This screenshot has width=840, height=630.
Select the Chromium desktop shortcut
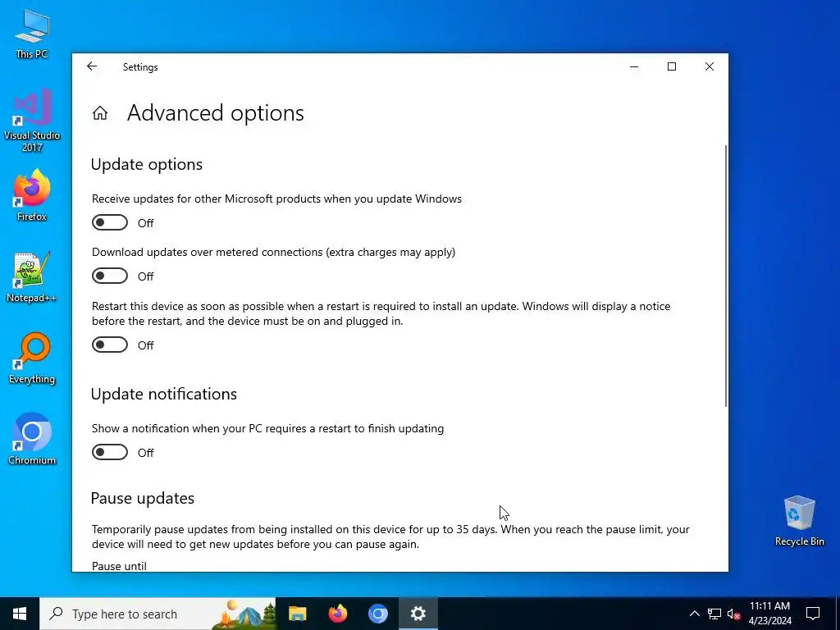(x=32, y=440)
